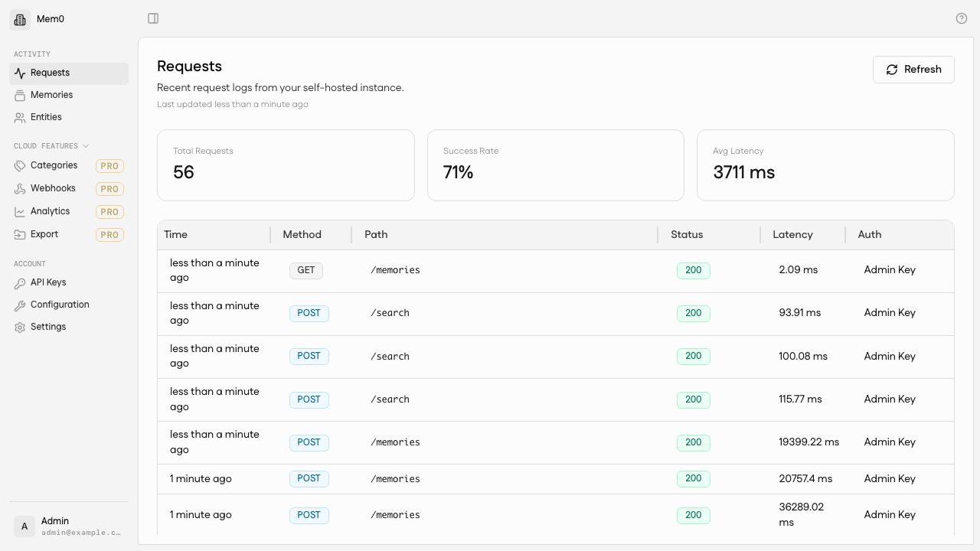The image size is (980, 551).
Task: Click the Admin avatar badge
Action: click(24, 527)
